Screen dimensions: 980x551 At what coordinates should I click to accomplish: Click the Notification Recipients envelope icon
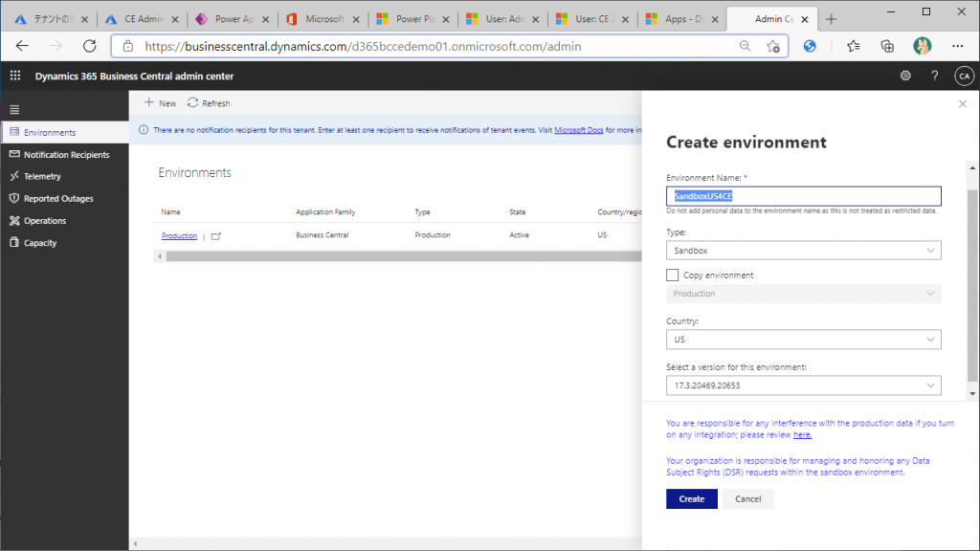point(14,154)
